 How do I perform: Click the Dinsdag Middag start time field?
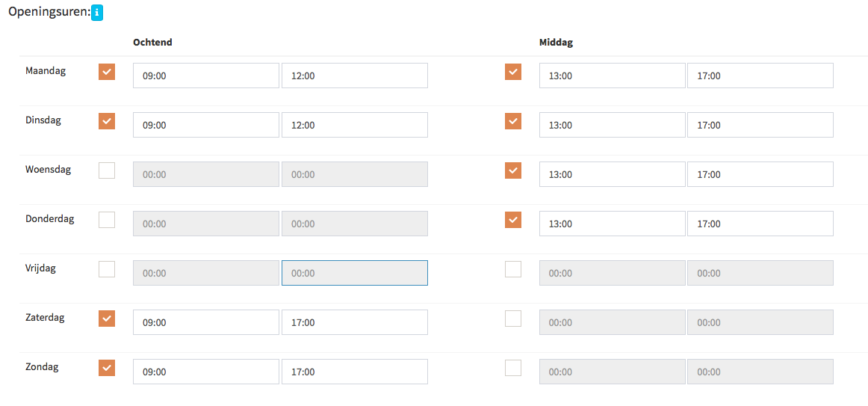coord(612,125)
